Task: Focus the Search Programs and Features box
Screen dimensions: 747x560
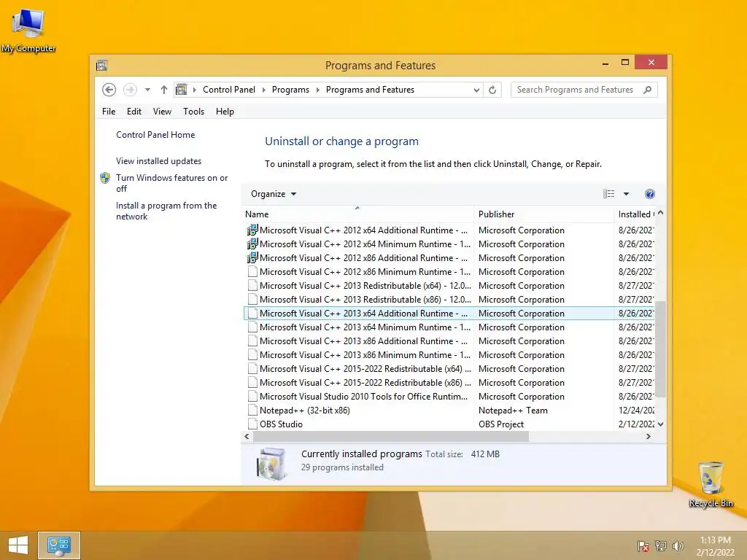Action: tap(584, 90)
